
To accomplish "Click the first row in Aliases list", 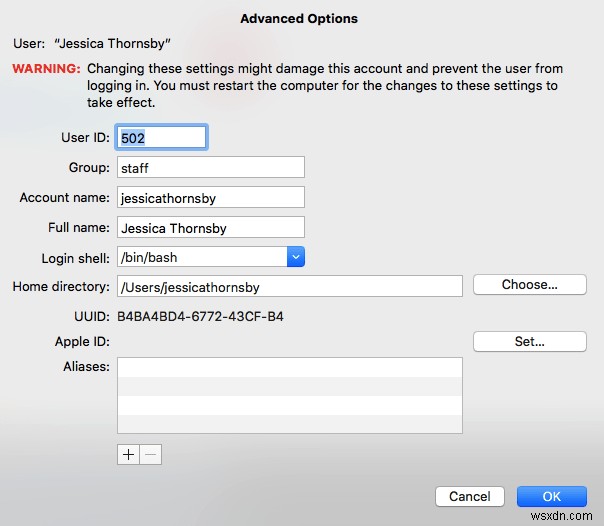I will (x=290, y=367).
